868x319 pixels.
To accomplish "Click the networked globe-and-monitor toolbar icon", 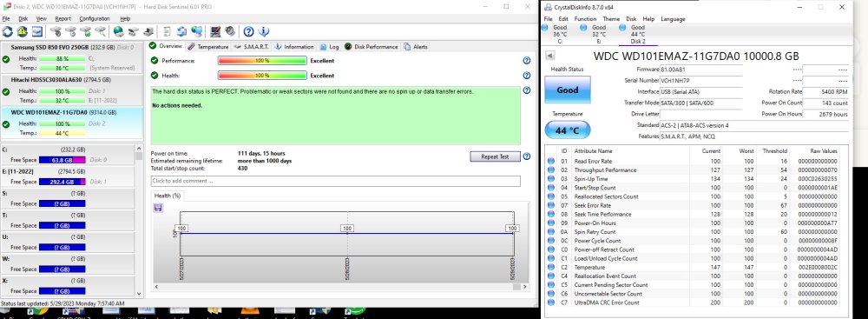I will [x=196, y=31].
